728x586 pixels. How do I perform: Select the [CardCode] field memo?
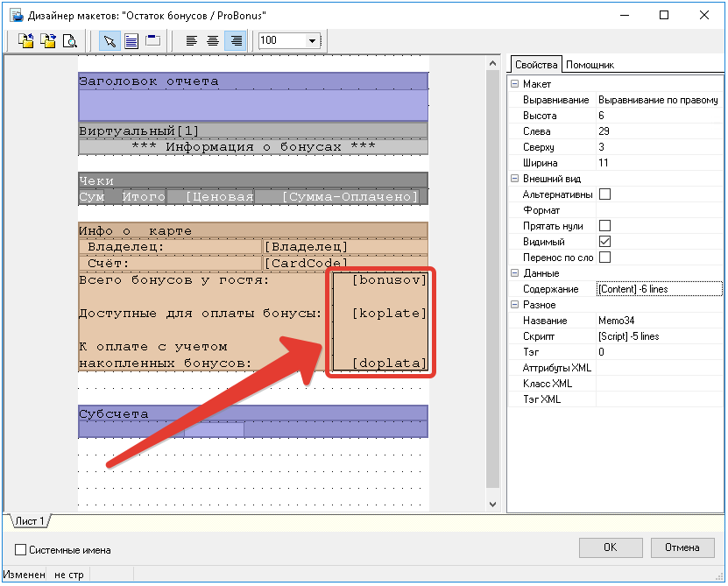click(x=345, y=264)
